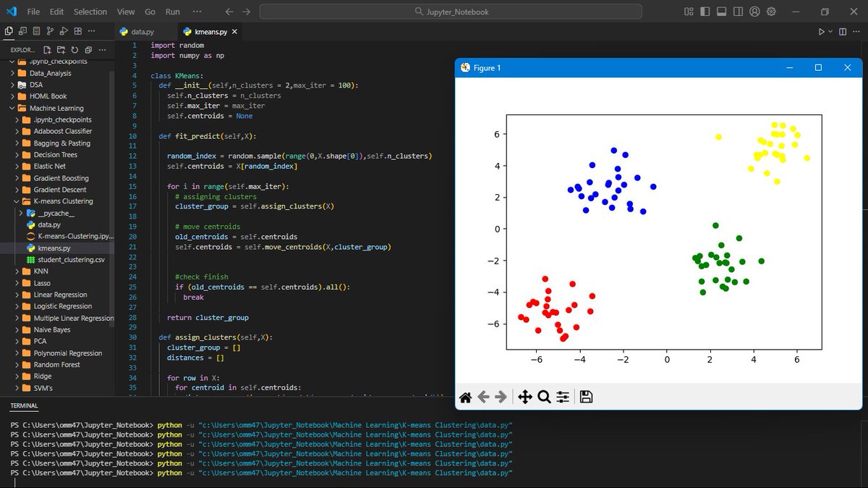Run kmeans.py using the Run button
868x488 pixels.
pos(821,31)
